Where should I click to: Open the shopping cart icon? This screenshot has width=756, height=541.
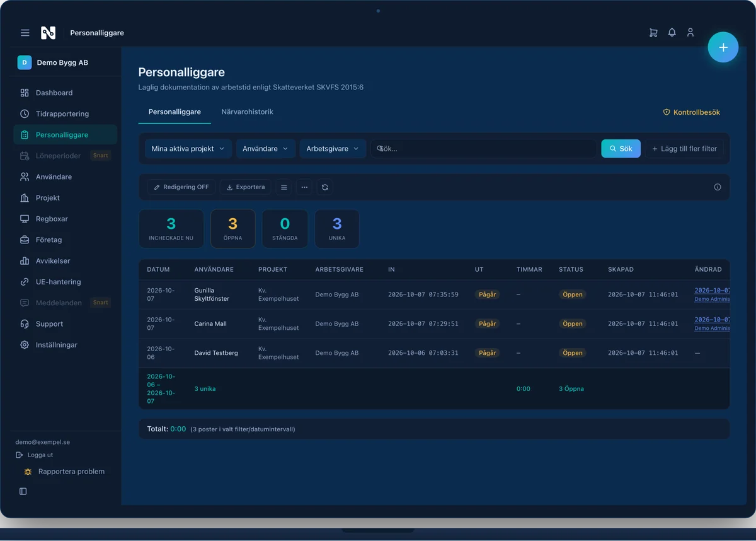tap(653, 32)
